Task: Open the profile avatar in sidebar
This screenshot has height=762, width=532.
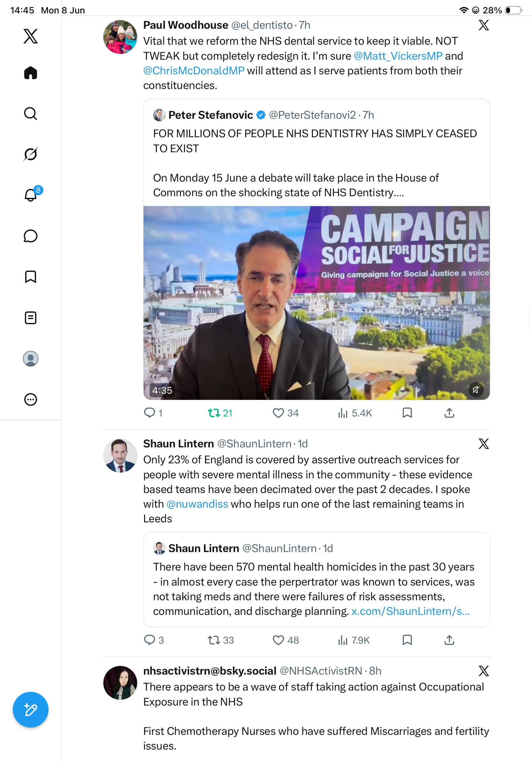Action: click(31, 359)
